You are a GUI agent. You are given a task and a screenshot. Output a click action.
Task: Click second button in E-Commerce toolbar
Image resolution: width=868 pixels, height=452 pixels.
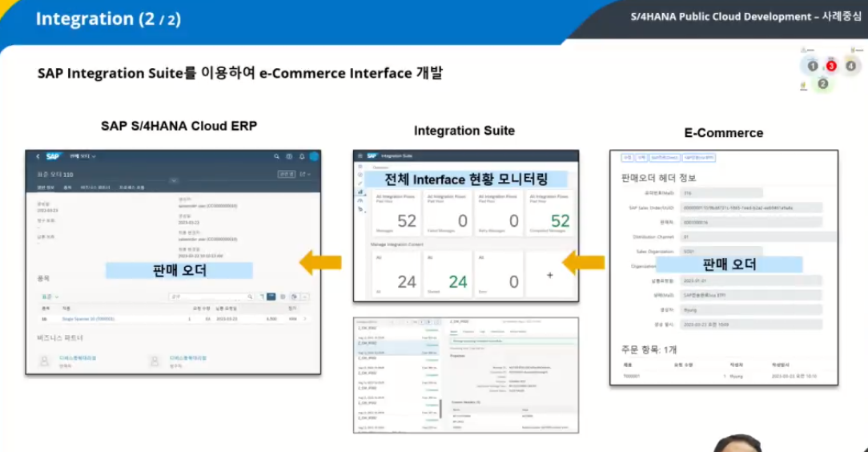(x=641, y=158)
